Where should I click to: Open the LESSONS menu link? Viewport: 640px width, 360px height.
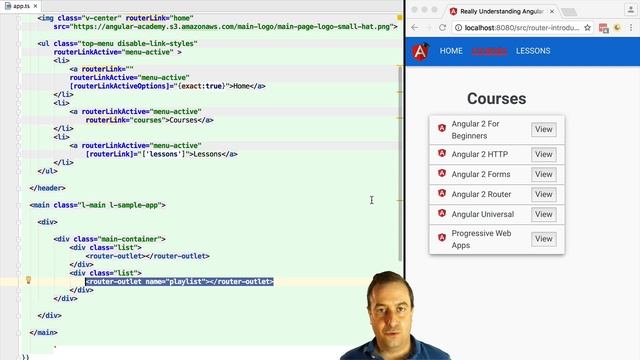click(533, 51)
